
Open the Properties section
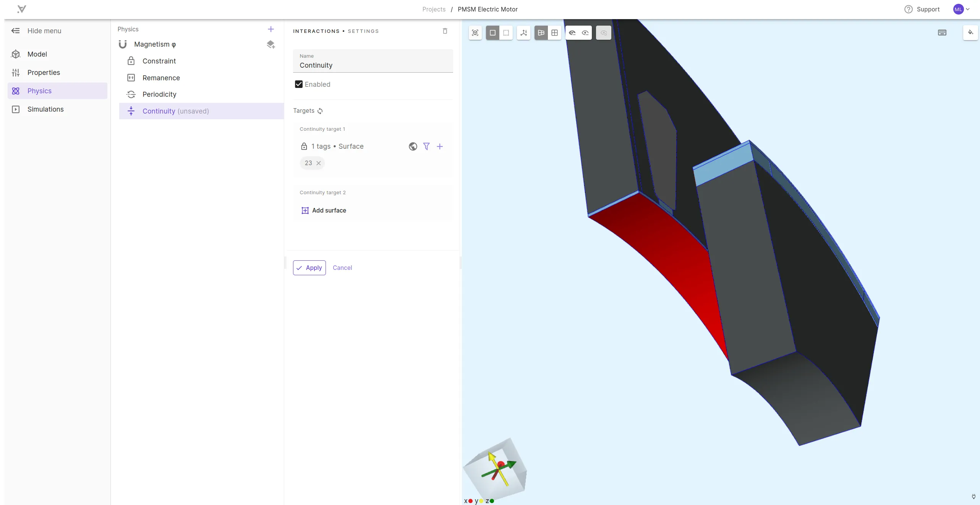point(57,73)
